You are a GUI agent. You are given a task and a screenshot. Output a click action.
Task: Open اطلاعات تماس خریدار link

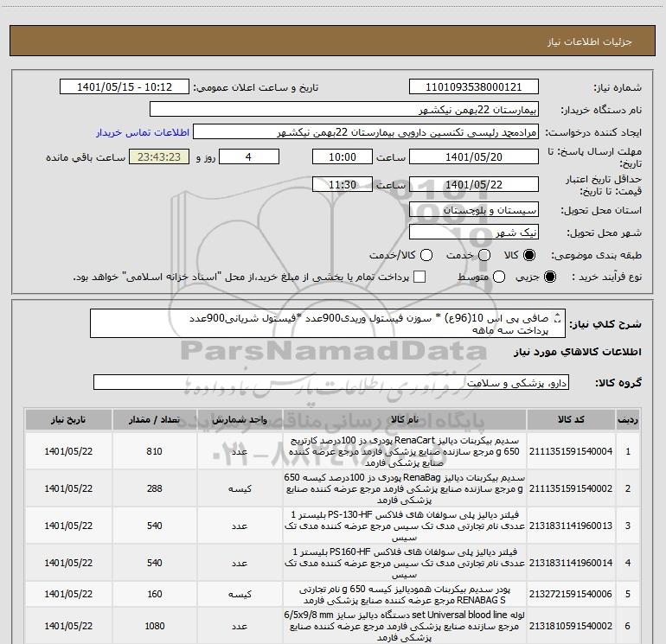coord(143,132)
